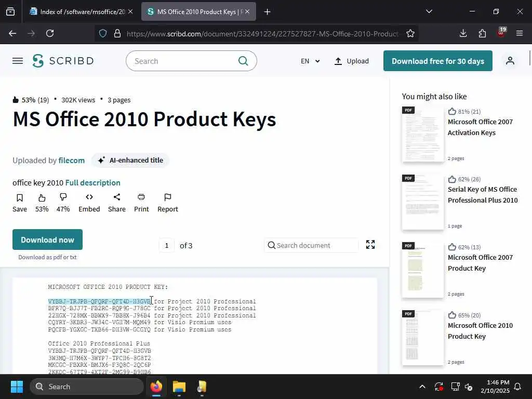Expand the EN language dropdown
The width and height of the screenshot is (532, 399).
pyautogui.click(x=310, y=61)
